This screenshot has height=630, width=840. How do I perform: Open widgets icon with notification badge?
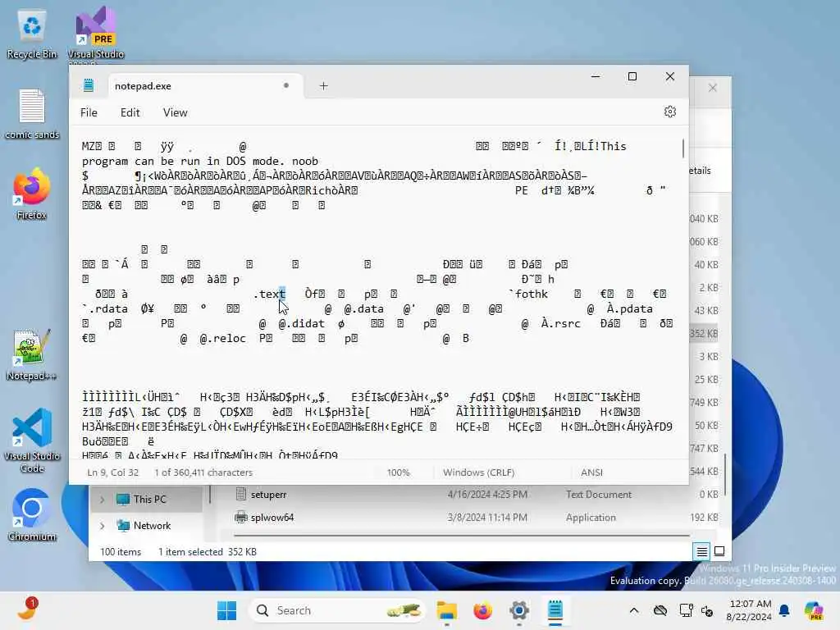click(x=27, y=609)
